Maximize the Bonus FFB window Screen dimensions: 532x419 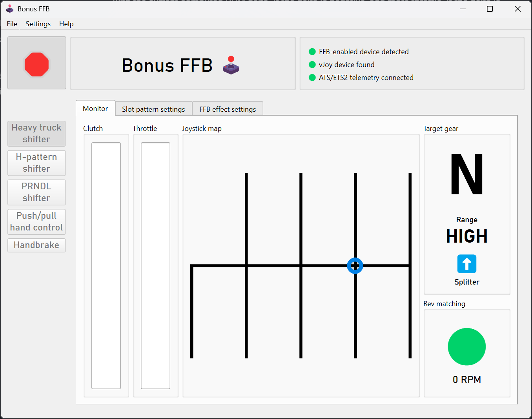[490, 9]
